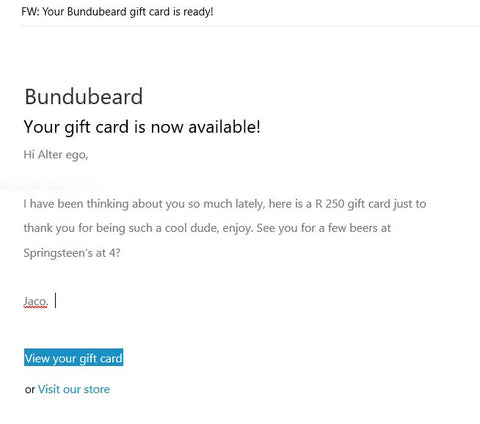Place cursor in 'Hi Alter ego,' greeting
This screenshot has height=424, width=480.
pos(56,155)
